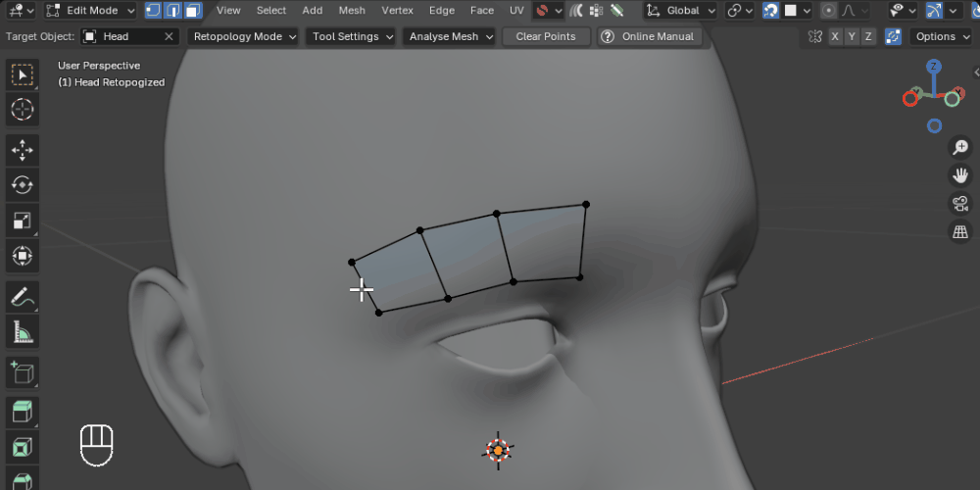Toggle X axis mirror
980x490 pixels.
(x=834, y=36)
